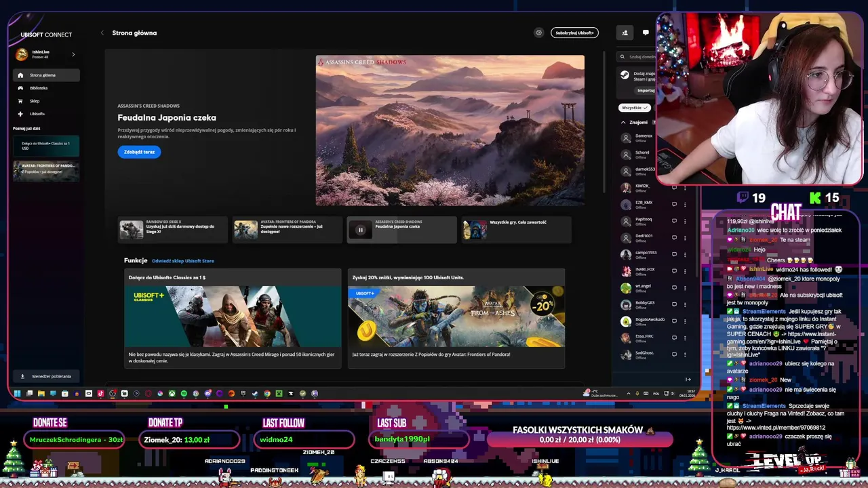The width and height of the screenshot is (868, 488).
Task: Click the Assassin's Creed Shadows hero image
Action: (450, 130)
